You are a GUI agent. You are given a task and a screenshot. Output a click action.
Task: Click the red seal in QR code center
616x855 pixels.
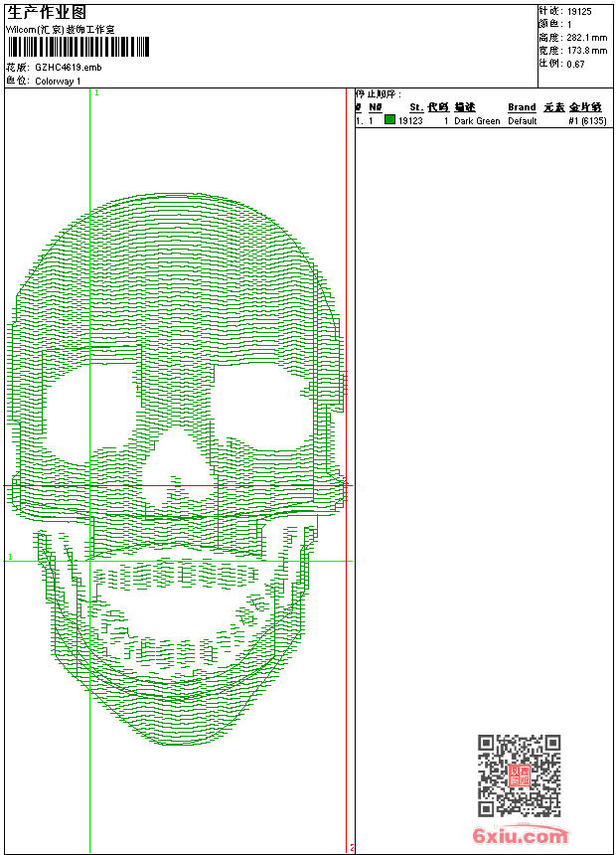[x=519, y=775]
